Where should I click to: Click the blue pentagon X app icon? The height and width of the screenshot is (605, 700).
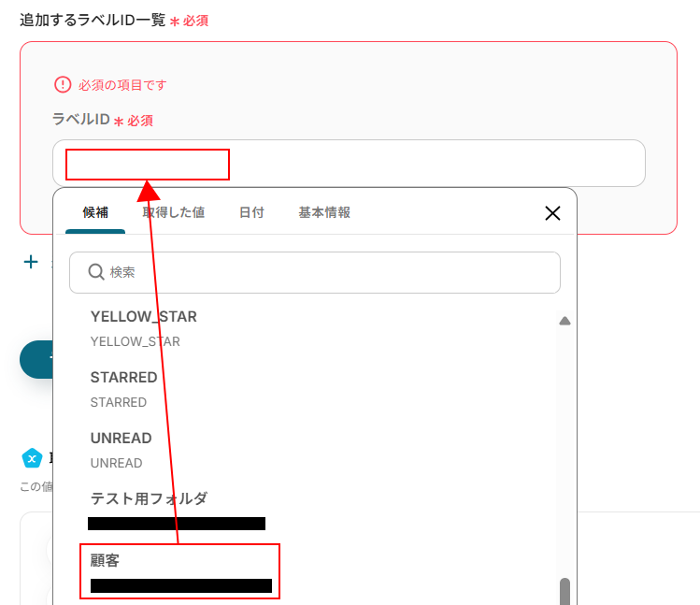[32, 458]
